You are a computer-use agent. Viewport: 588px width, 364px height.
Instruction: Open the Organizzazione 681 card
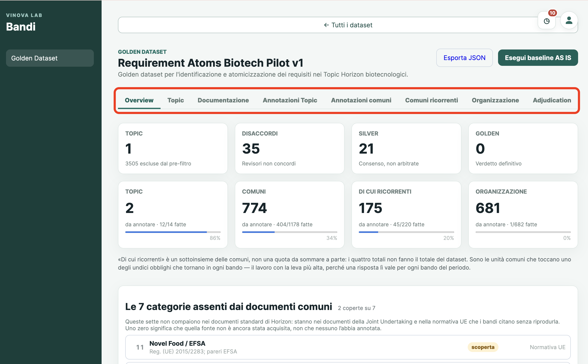pos(523,214)
